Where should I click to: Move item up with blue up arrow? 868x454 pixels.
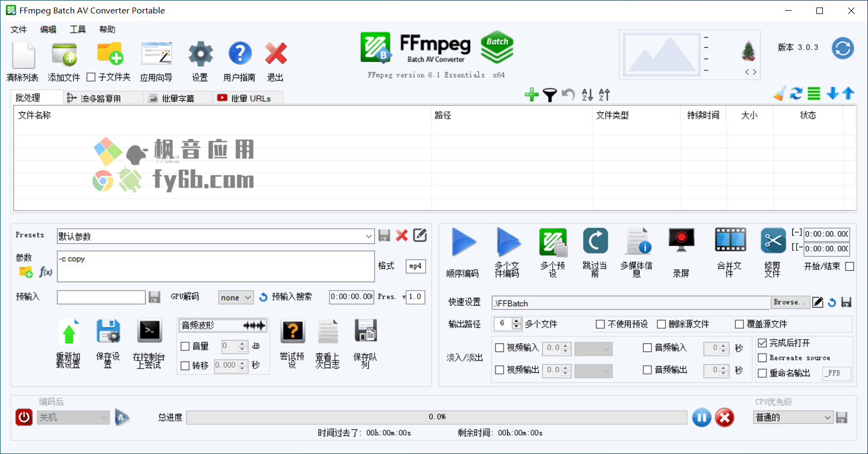849,94
